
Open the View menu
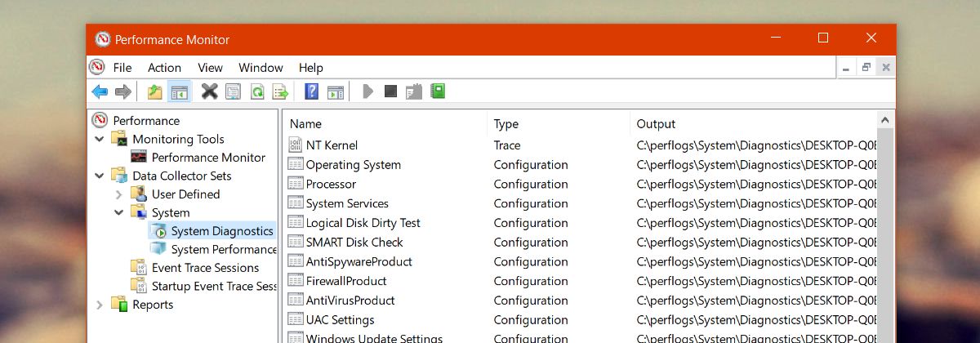tap(210, 68)
